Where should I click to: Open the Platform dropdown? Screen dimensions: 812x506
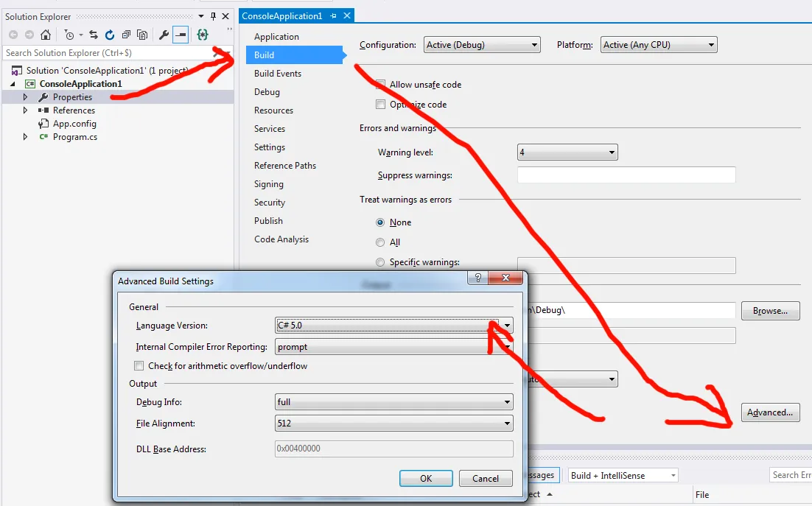[x=659, y=45]
